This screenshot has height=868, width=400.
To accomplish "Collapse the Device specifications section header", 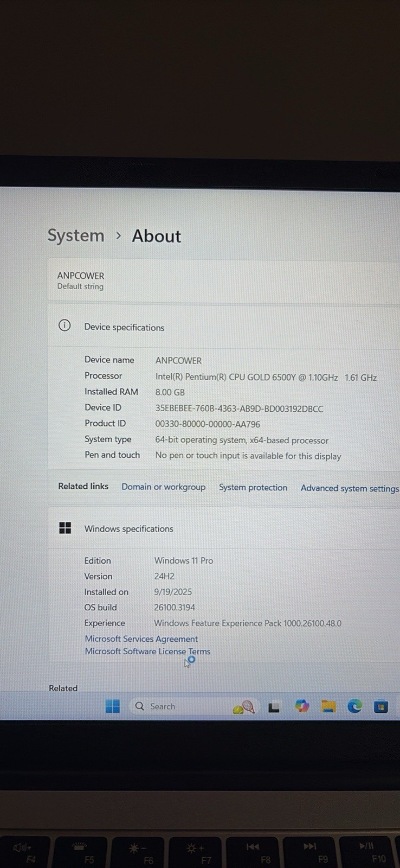I will tap(224, 327).
